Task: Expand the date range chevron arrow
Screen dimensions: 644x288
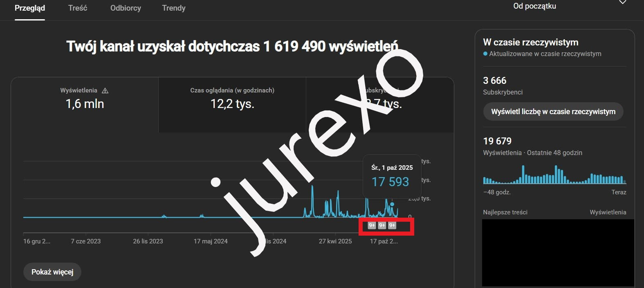Action: pos(622,3)
